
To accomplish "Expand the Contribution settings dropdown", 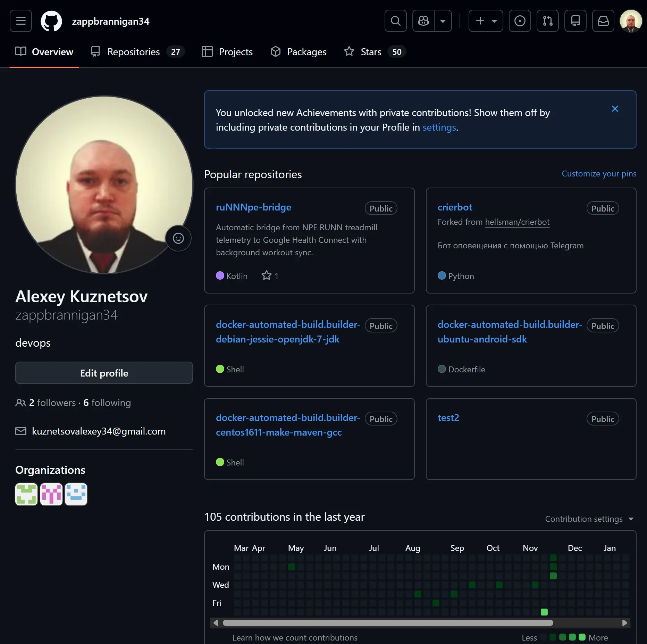I will pyautogui.click(x=589, y=519).
